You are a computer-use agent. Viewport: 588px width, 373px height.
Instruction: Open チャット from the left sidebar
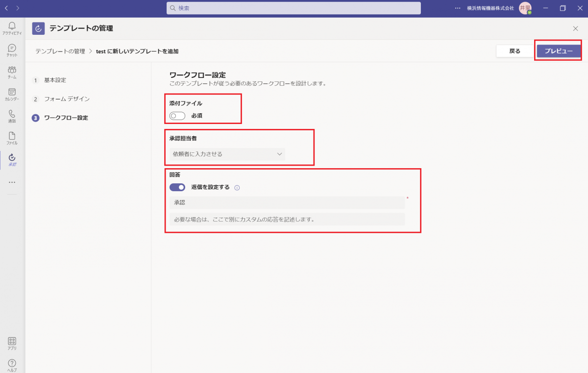coord(12,49)
